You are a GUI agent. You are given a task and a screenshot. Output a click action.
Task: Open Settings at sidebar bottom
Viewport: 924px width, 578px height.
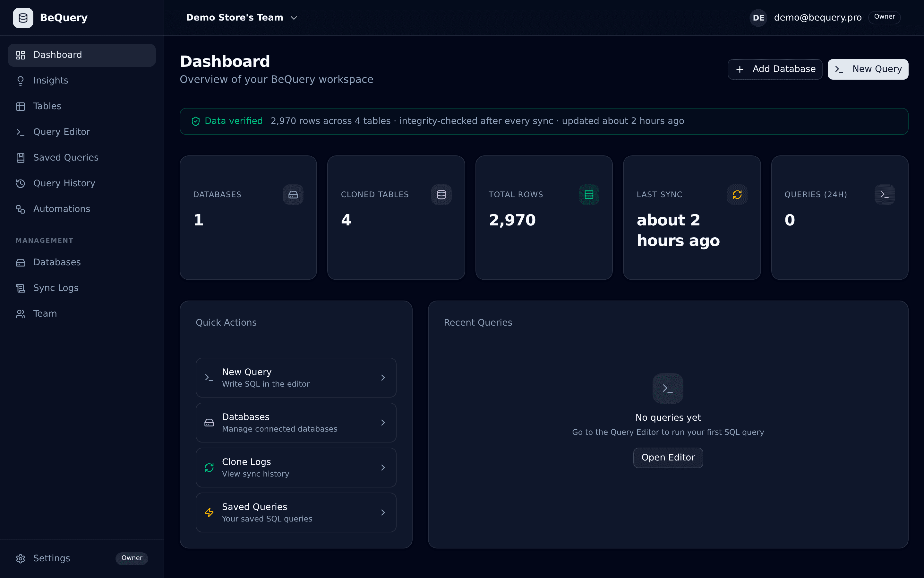tap(82, 558)
